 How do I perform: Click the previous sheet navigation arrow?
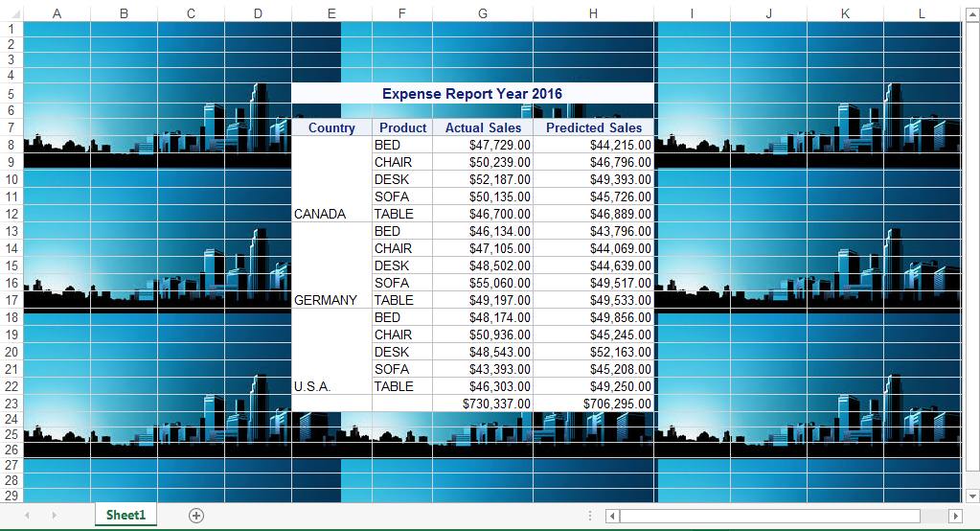click(x=27, y=516)
